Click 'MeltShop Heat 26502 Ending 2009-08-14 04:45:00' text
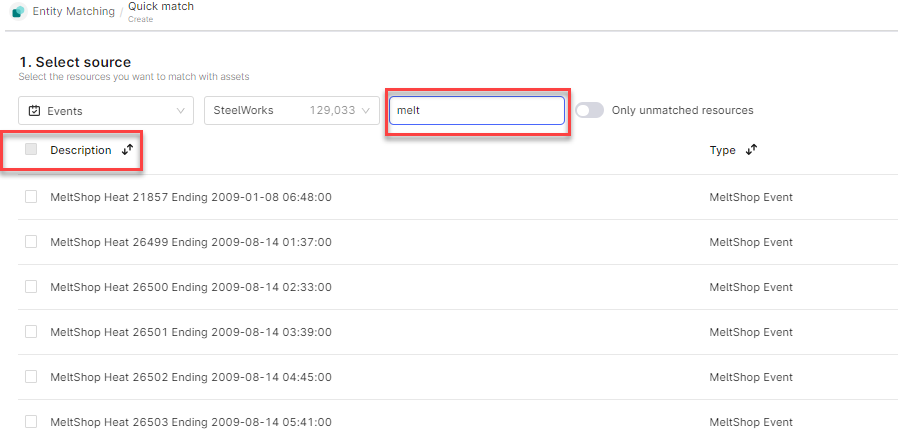The image size is (898, 431). click(x=191, y=377)
